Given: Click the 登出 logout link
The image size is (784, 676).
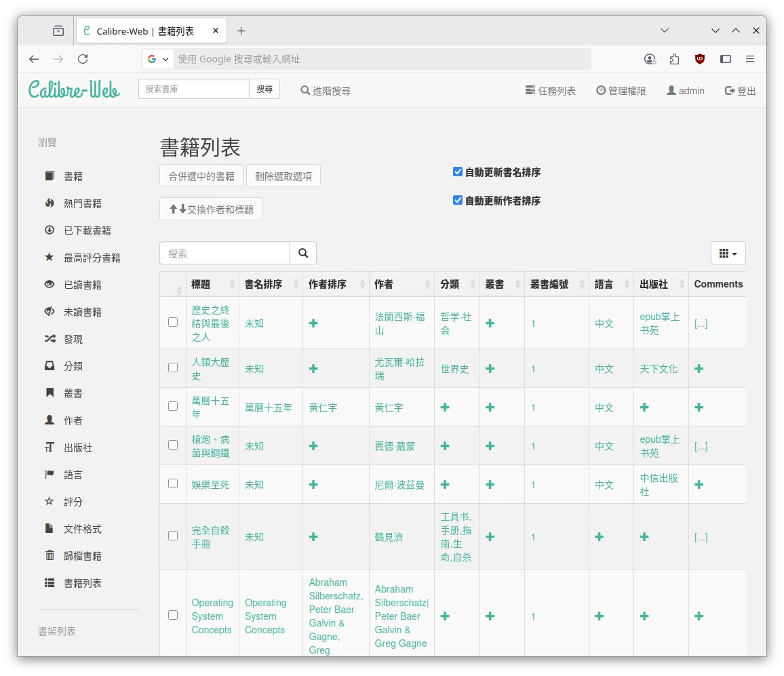Looking at the screenshot, I should point(740,91).
